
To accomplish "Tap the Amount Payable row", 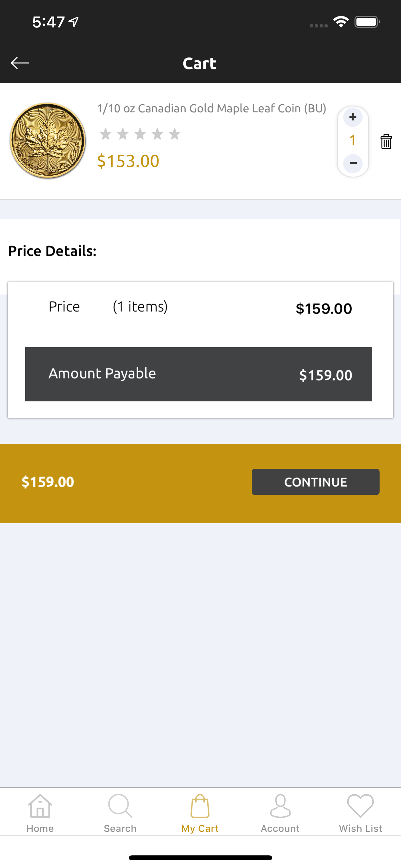I will [x=199, y=374].
